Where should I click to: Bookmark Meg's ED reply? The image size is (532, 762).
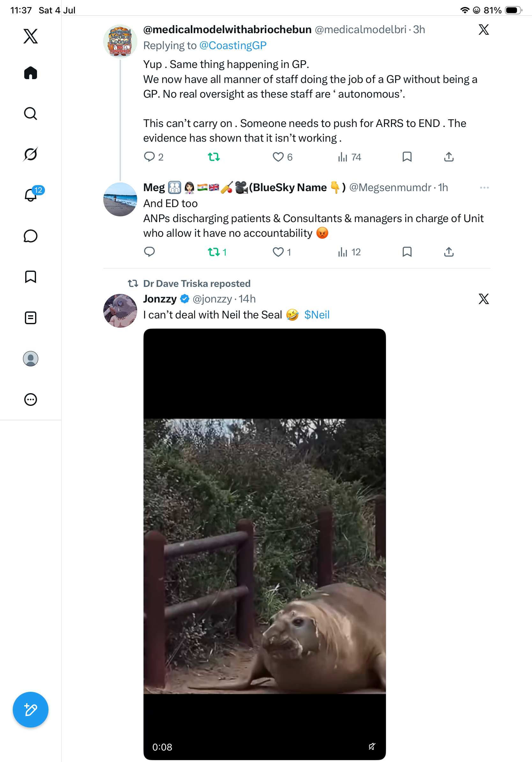tap(407, 252)
